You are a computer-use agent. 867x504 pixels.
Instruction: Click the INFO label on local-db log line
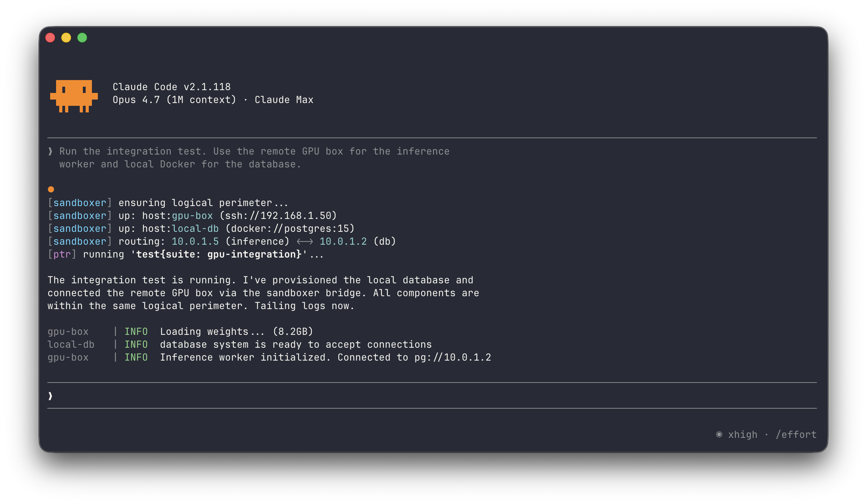point(136,345)
